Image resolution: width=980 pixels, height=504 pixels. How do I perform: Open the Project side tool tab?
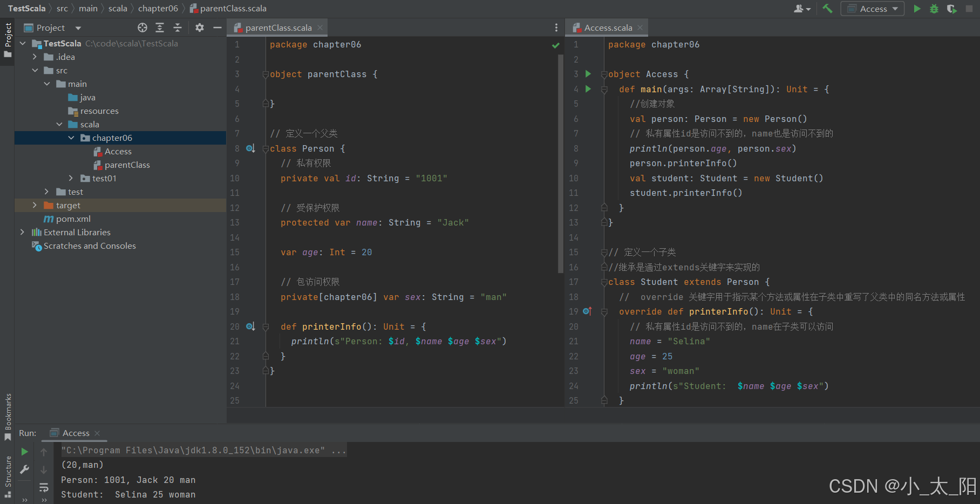[8, 40]
